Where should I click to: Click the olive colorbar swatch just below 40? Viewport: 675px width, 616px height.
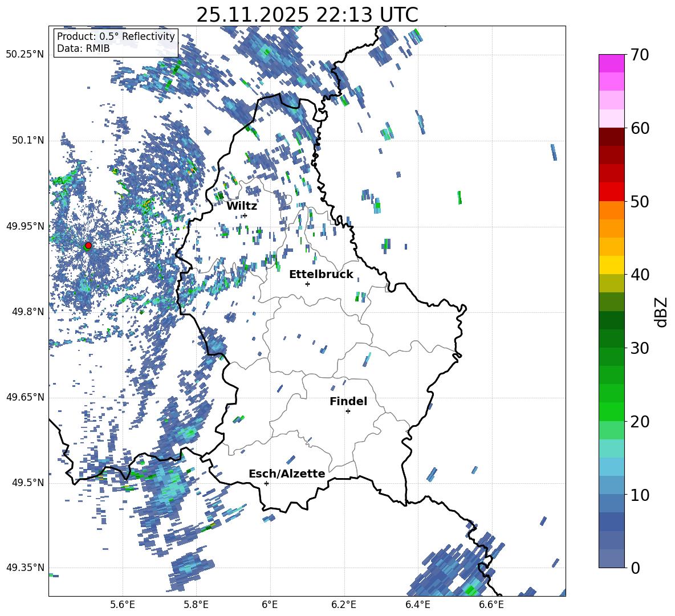(611, 283)
